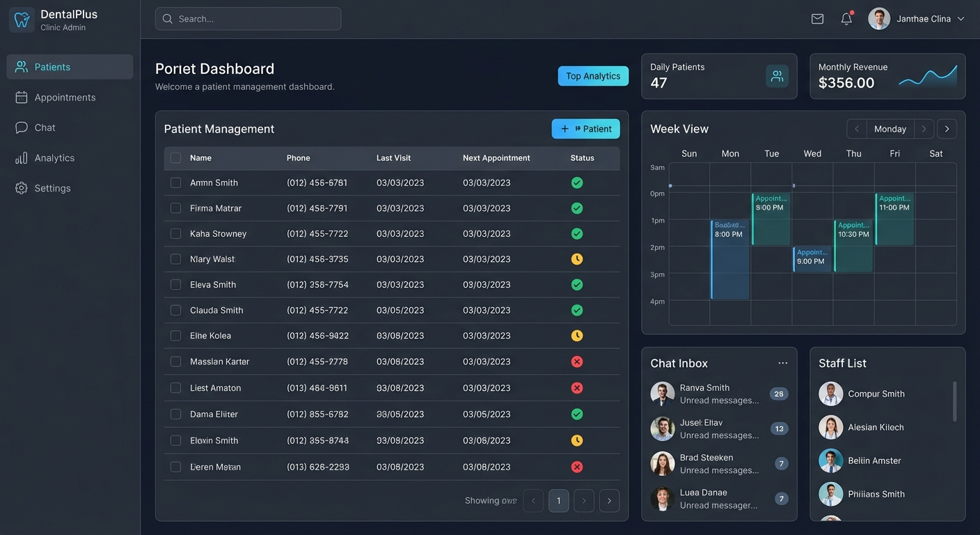Click the Daily Patients people icon
Image resolution: width=980 pixels, height=535 pixels.
[777, 76]
